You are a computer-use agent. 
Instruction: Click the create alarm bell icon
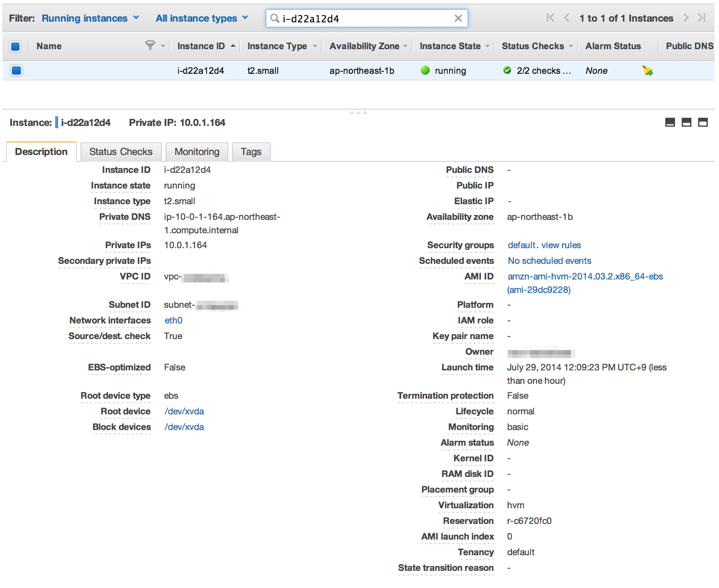point(647,70)
